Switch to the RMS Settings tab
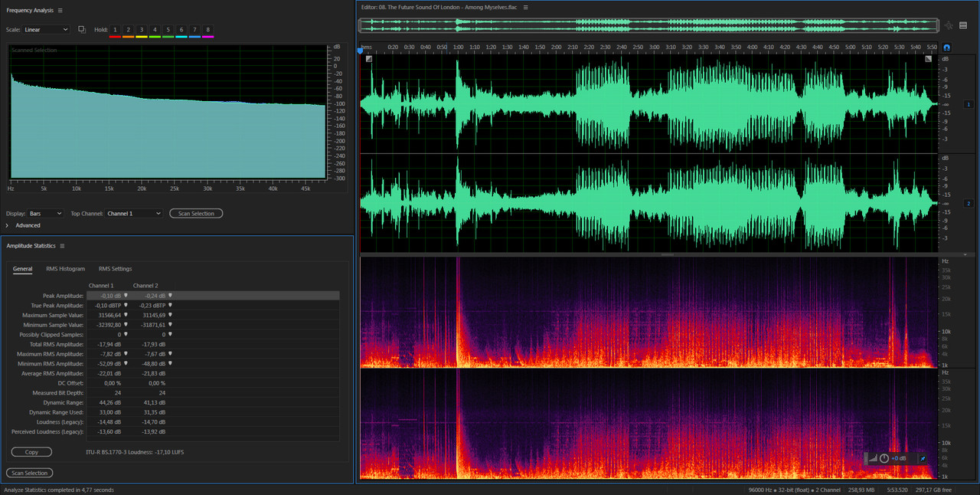 115,269
